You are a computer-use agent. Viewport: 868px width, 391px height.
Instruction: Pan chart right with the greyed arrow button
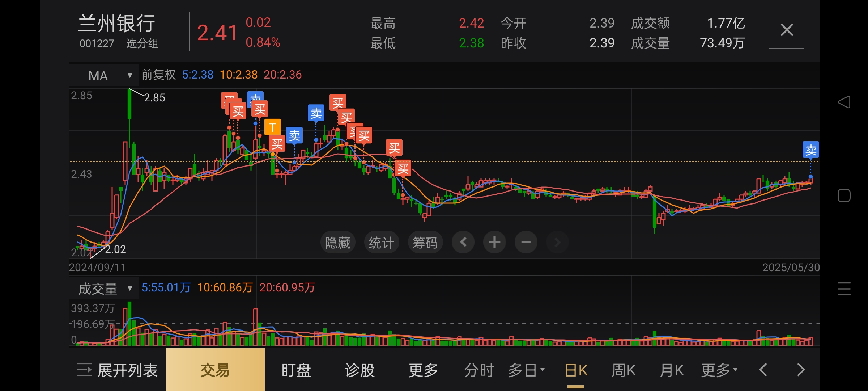tap(557, 242)
